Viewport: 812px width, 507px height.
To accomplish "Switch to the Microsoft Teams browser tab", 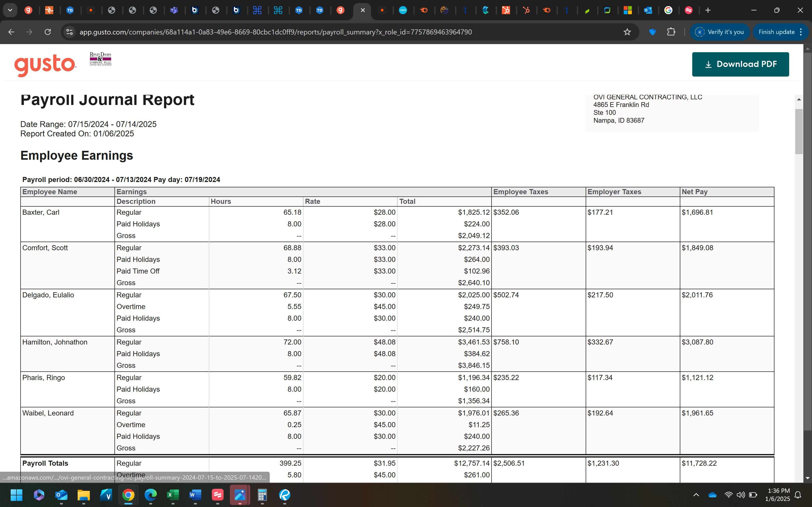I will coord(174,10).
